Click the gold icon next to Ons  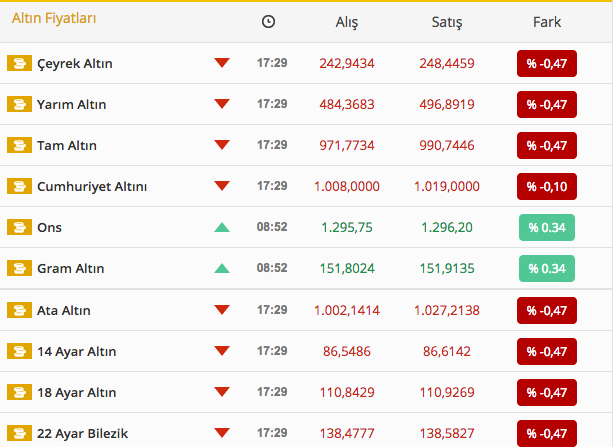[19, 227]
